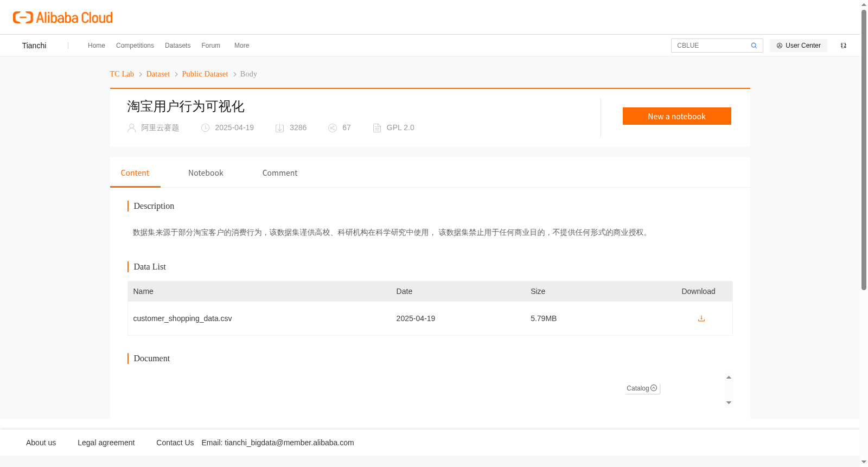
Task: Click the Size column header
Action: click(538, 291)
